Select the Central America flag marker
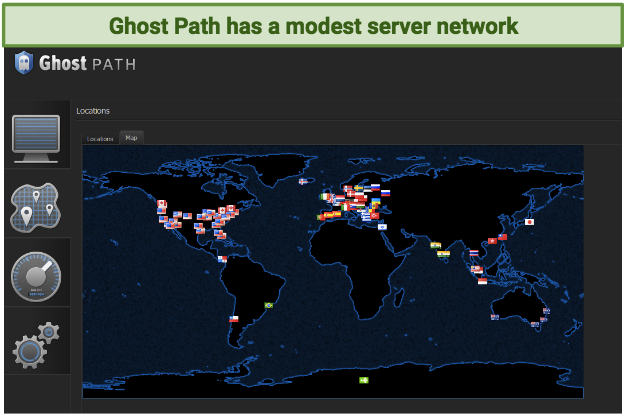This screenshot has width=627, height=417. click(222, 259)
